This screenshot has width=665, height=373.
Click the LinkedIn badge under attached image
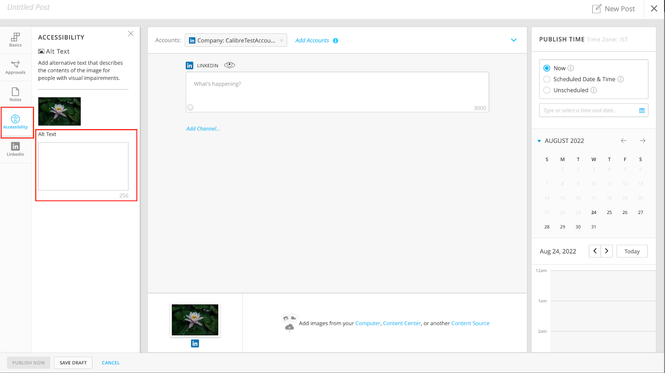tap(195, 343)
